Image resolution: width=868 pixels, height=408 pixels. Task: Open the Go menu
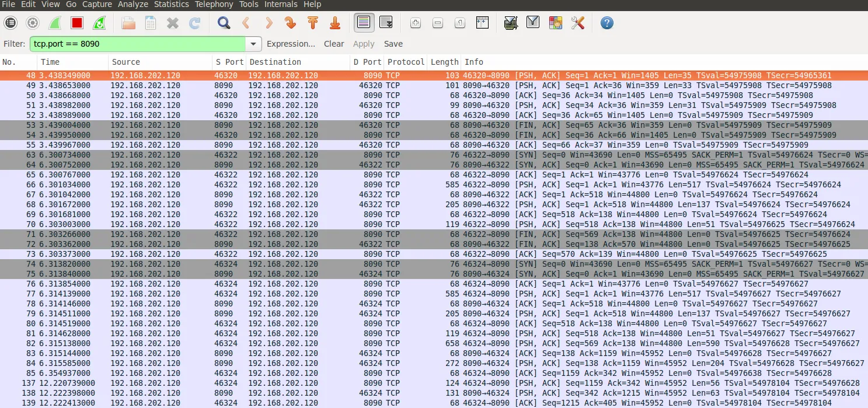(x=71, y=4)
